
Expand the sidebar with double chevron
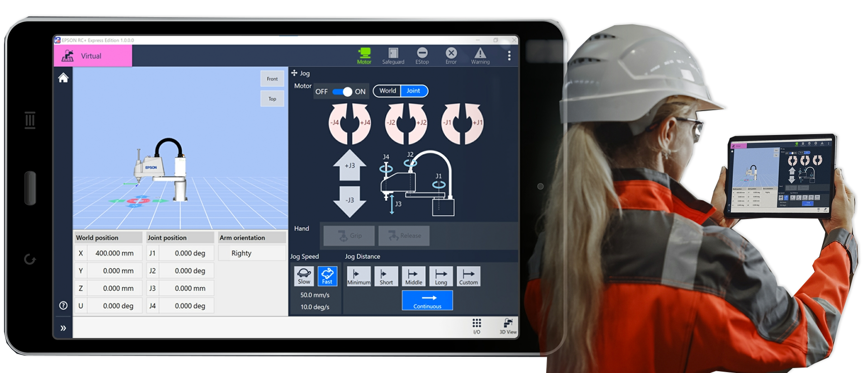click(x=63, y=328)
